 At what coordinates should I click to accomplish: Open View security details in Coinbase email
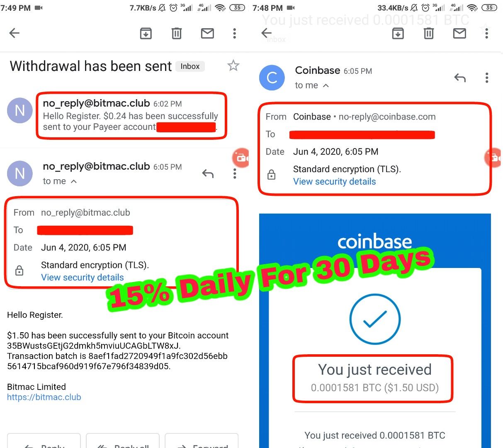pyautogui.click(x=335, y=182)
